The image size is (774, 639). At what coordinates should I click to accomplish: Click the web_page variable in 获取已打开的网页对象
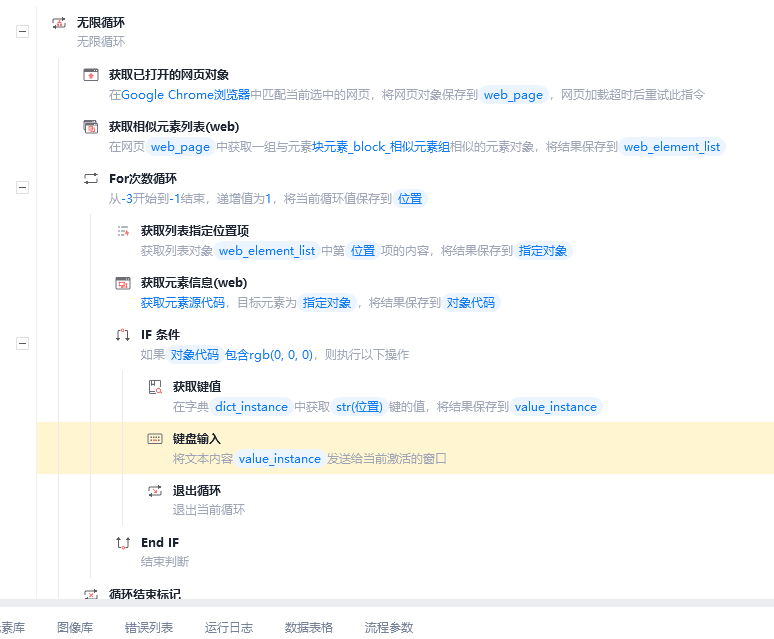(x=513, y=95)
